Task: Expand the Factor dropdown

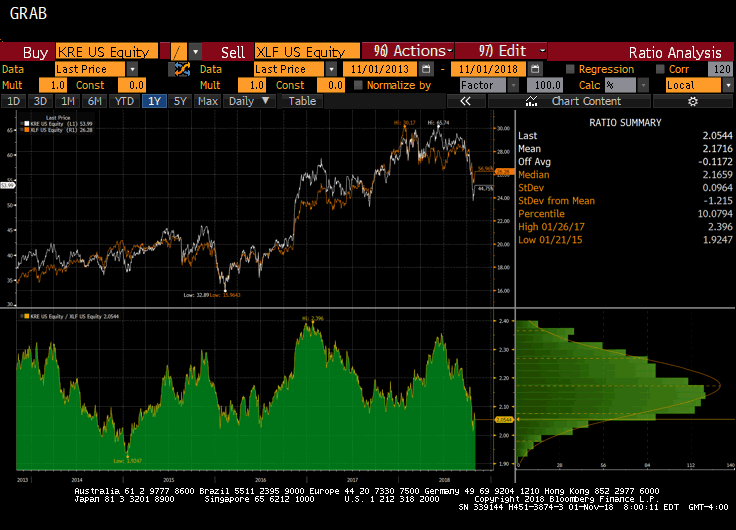Action: click(514, 85)
